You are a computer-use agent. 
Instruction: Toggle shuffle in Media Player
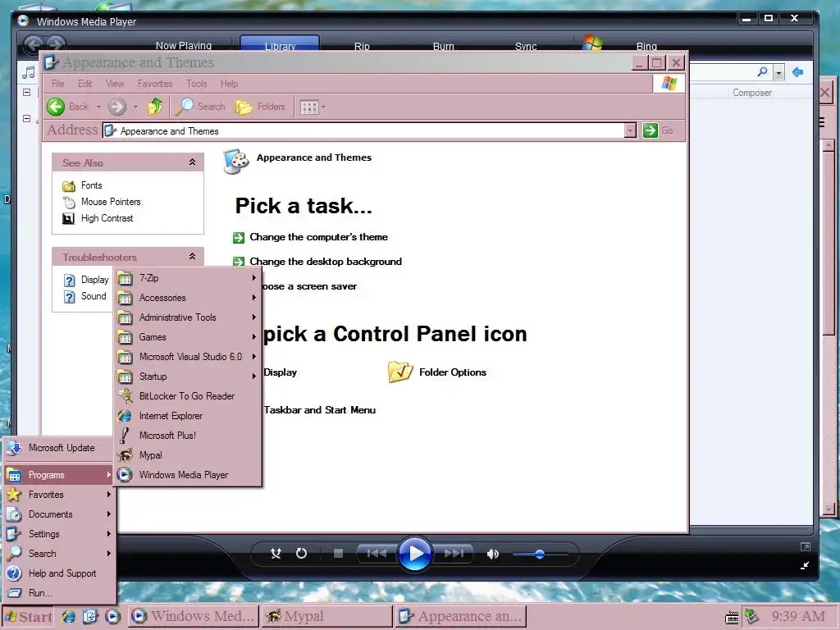276,554
